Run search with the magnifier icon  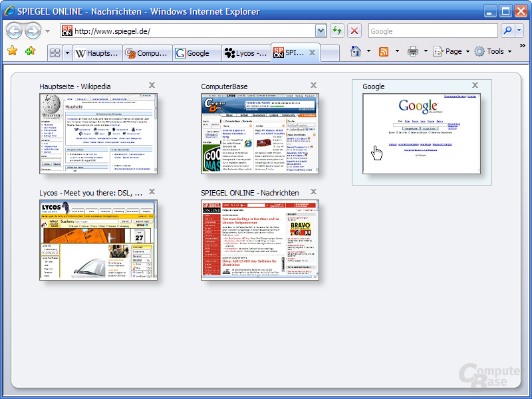point(507,31)
